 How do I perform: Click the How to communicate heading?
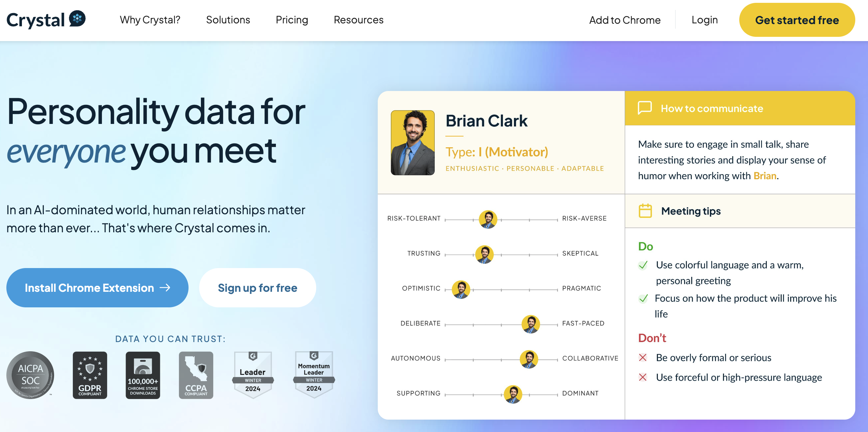pos(712,108)
